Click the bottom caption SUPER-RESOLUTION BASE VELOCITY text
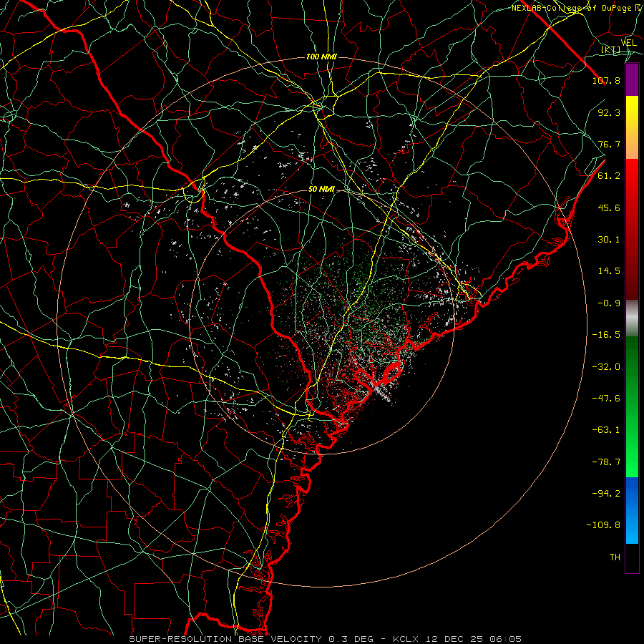 click(227, 639)
